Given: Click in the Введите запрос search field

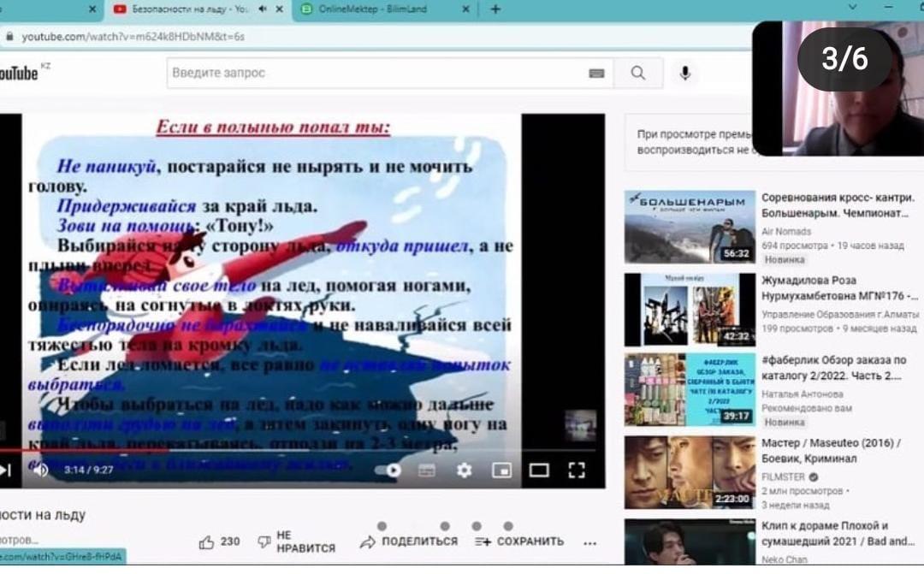Looking at the screenshot, I should 376,74.
